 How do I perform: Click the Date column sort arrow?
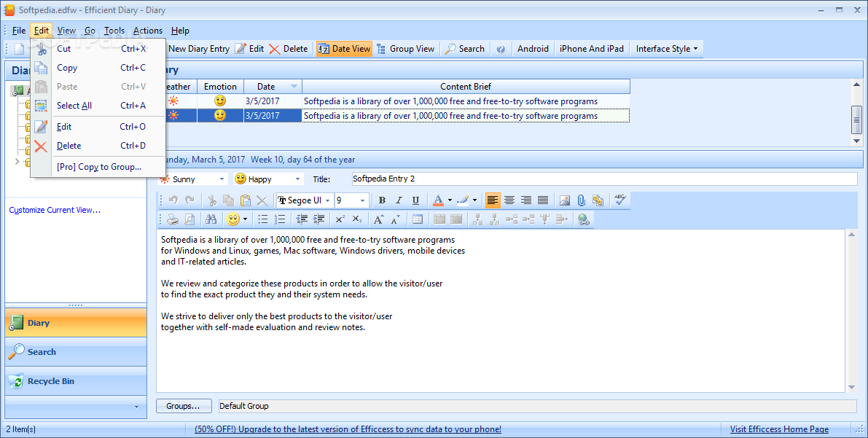point(294,87)
